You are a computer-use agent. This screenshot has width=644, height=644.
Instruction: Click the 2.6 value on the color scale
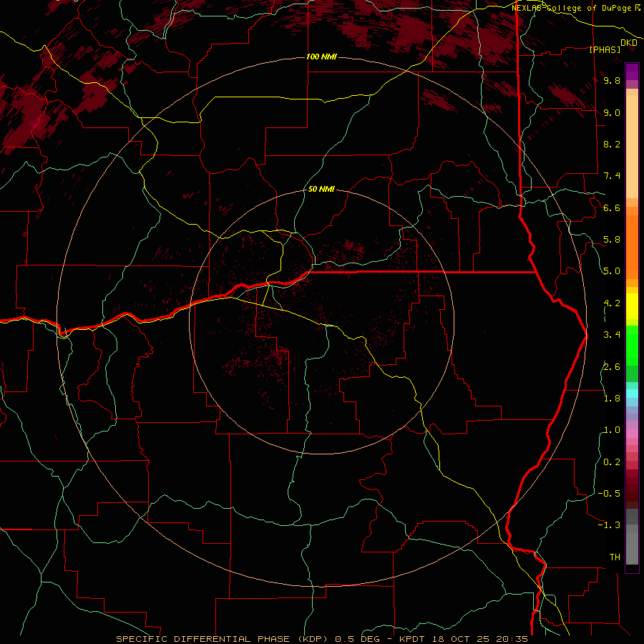(612, 367)
